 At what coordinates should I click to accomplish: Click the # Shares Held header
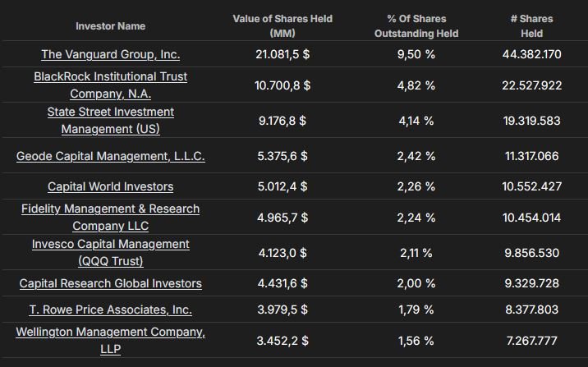[531, 26]
